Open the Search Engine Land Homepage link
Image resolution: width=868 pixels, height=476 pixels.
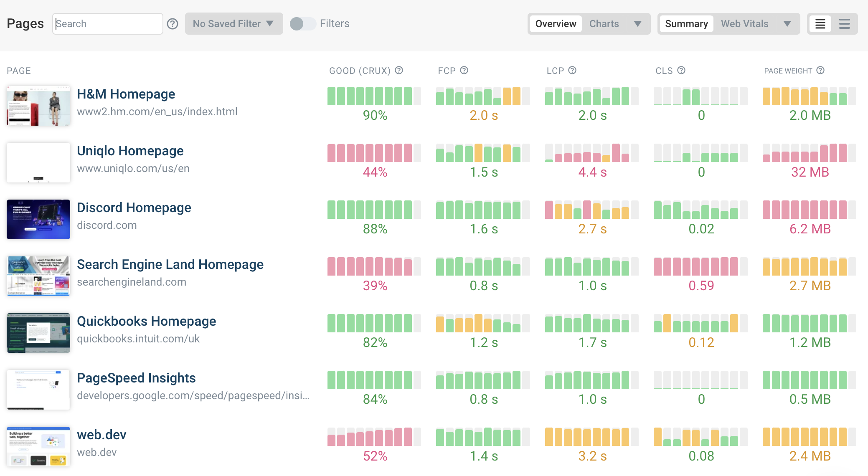[170, 264]
